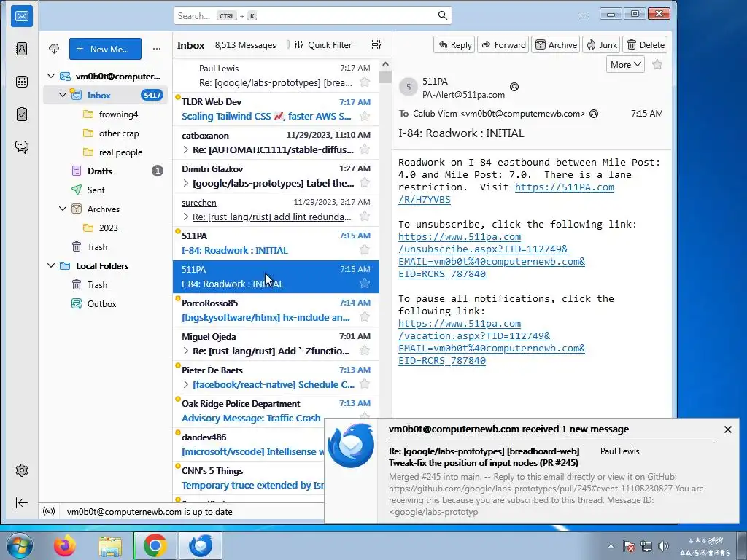Click the Reply button
The width and height of the screenshot is (747, 560).
click(x=454, y=44)
